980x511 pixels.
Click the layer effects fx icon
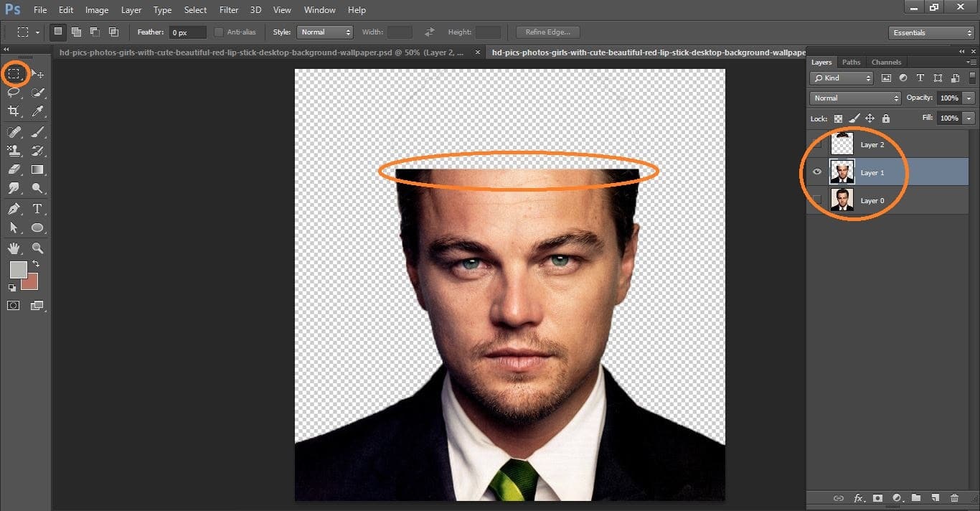click(859, 497)
